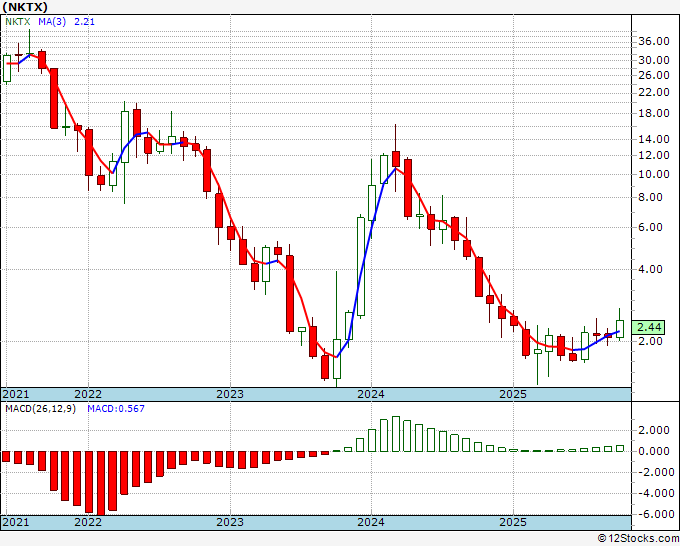Click the green NKTX legend label
680x546 pixels.
click(18, 22)
